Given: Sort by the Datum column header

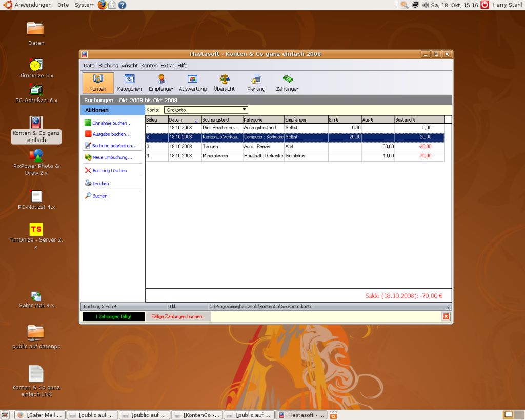Looking at the screenshot, I should (185, 119).
